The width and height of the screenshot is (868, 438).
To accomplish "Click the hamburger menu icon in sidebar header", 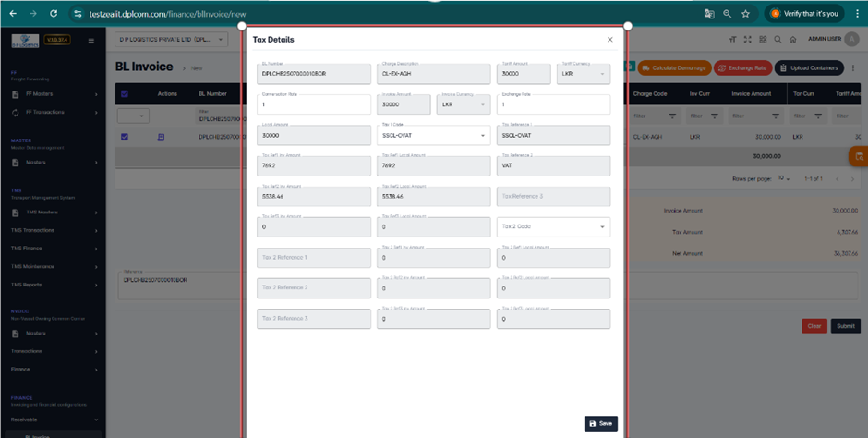I will pos(90,41).
